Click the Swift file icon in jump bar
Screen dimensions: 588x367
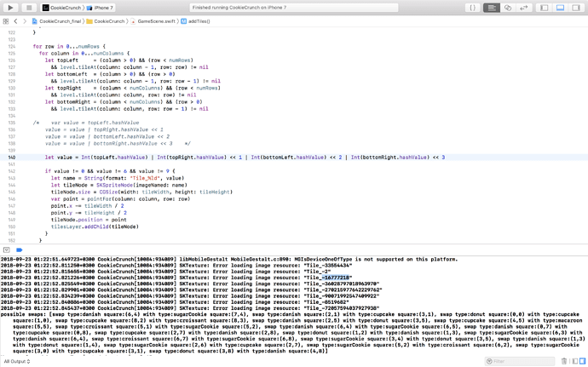[133, 21]
